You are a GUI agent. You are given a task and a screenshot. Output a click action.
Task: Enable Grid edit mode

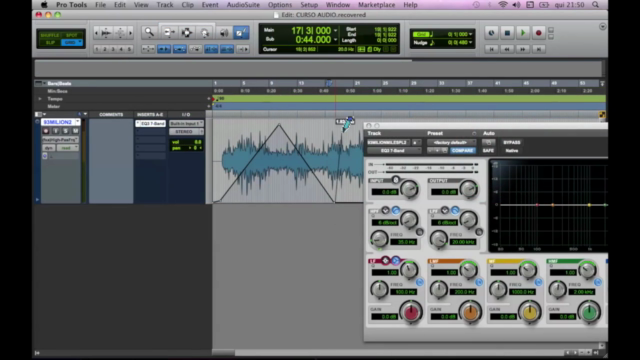tap(72, 42)
